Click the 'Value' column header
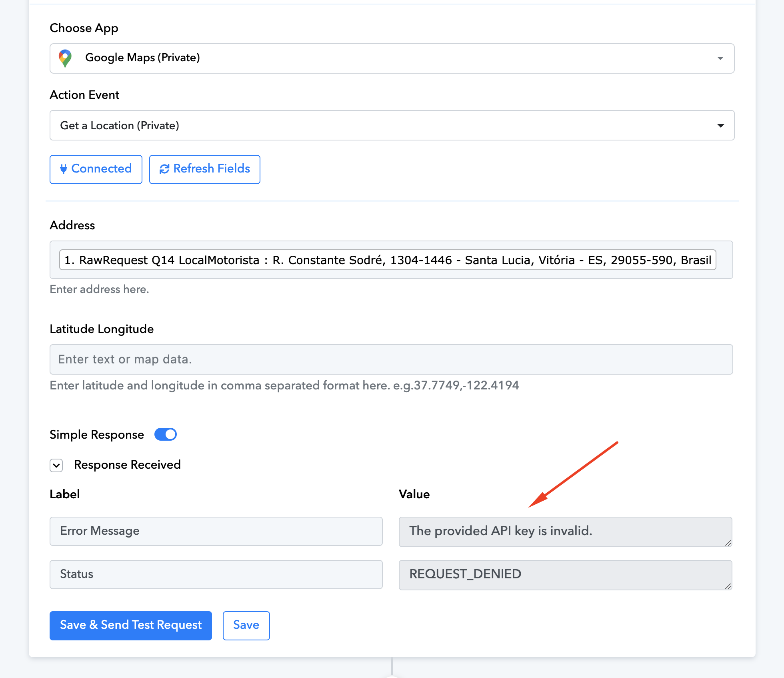 pos(414,494)
